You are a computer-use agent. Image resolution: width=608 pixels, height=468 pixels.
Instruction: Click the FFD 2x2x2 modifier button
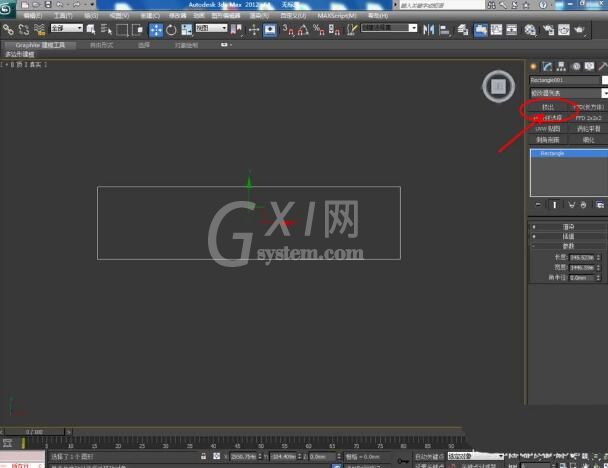coord(588,118)
